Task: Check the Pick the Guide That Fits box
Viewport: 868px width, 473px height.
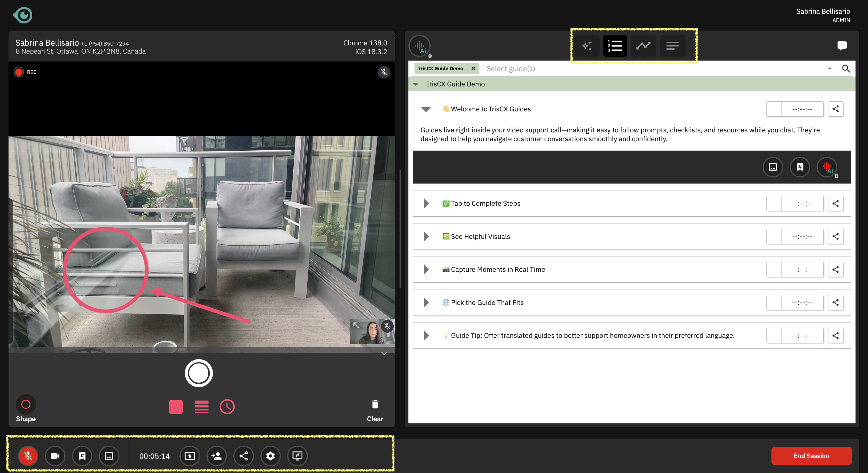Action: point(774,302)
